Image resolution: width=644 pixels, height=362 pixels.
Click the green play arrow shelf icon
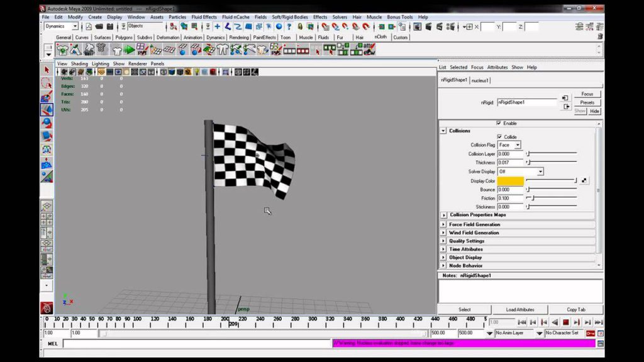pos(130,50)
